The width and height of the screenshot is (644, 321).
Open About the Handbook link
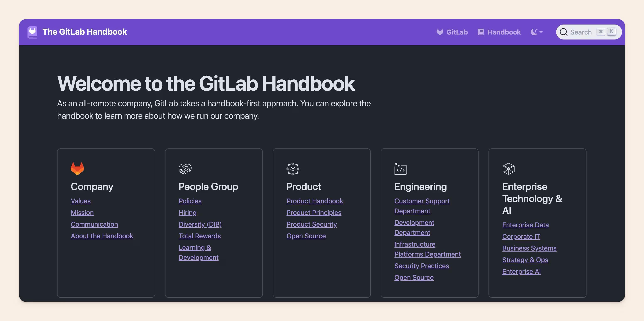pyautogui.click(x=102, y=236)
